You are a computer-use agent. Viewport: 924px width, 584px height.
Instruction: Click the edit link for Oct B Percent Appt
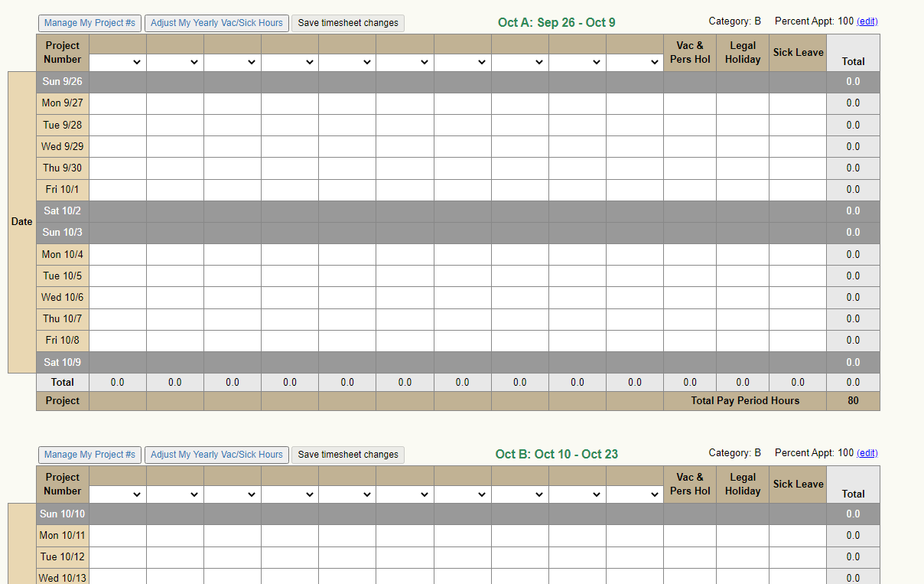pyautogui.click(x=867, y=453)
